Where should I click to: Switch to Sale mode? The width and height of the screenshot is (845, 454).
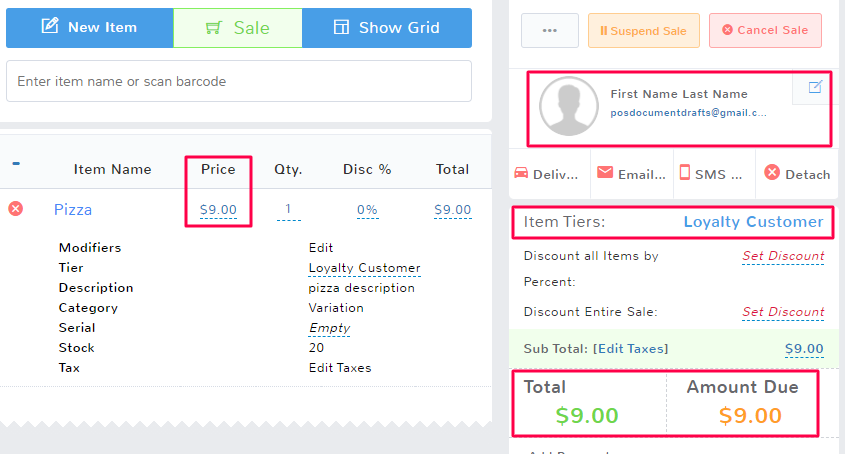[237, 28]
